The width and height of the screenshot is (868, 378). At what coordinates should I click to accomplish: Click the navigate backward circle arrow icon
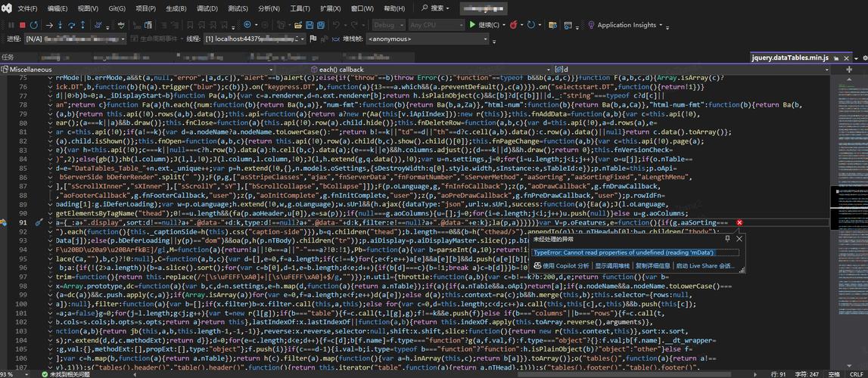click(247, 25)
